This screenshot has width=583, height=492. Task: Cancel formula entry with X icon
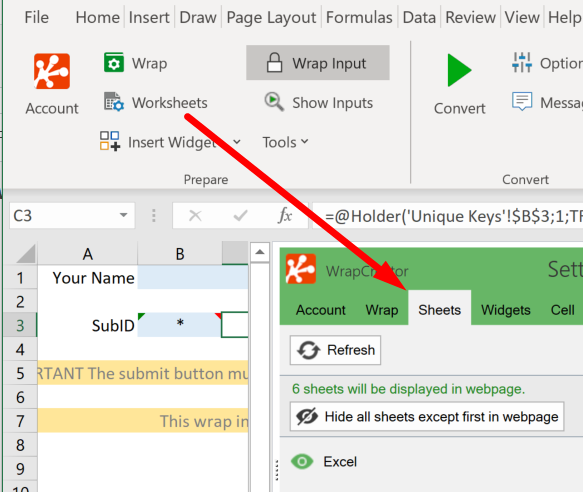coord(195,215)
